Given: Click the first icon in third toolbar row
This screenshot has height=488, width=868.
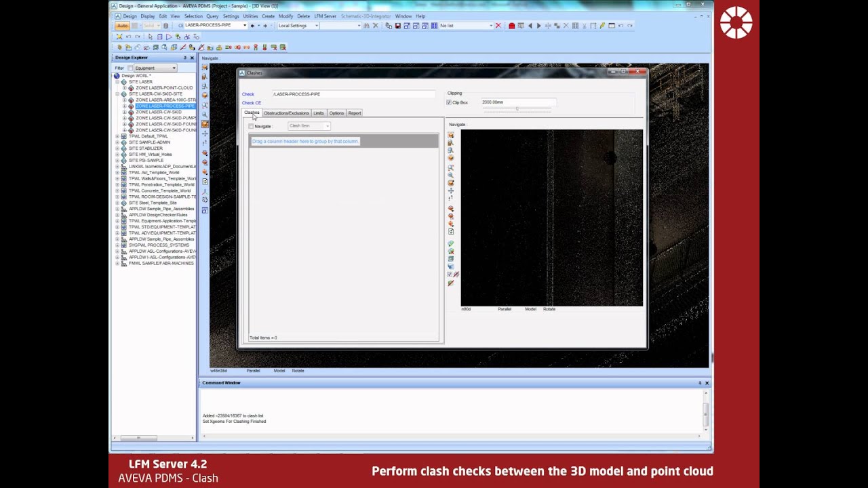Looking at the screenshot, I should click(119, 47).
